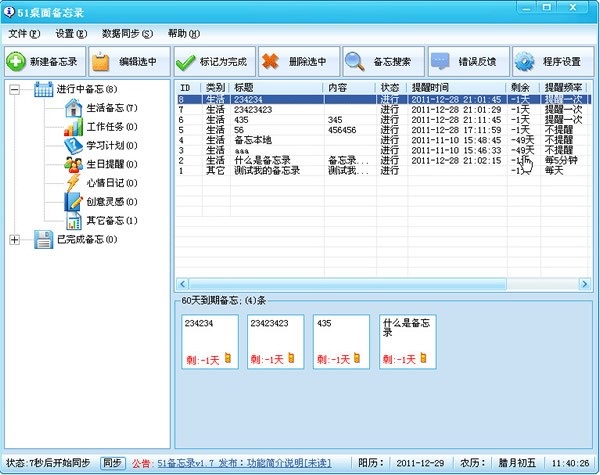Expand the 已完成备忘 tree node
This screenshot has height=475, width=600.
click(x=15, y=240)
